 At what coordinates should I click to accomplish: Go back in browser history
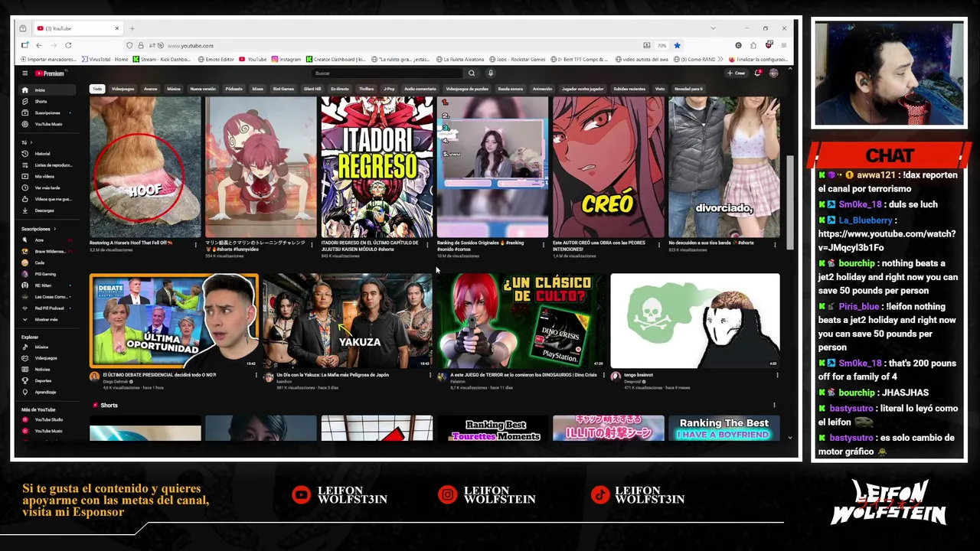coord(39,45)
